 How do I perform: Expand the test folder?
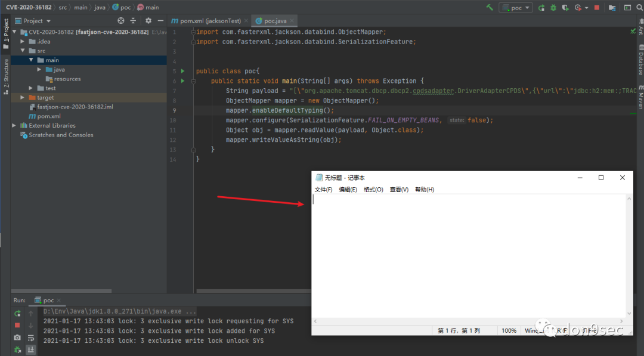[x=31, y=88]
